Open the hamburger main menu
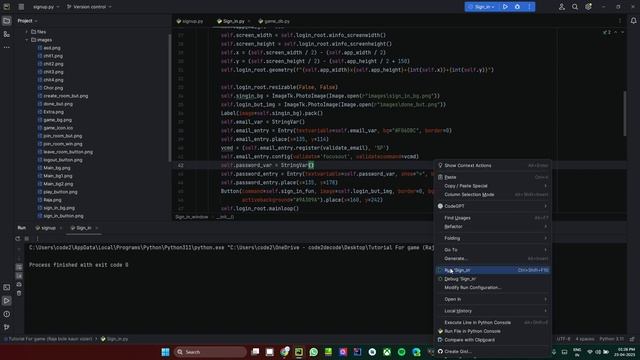 (21, 7)
